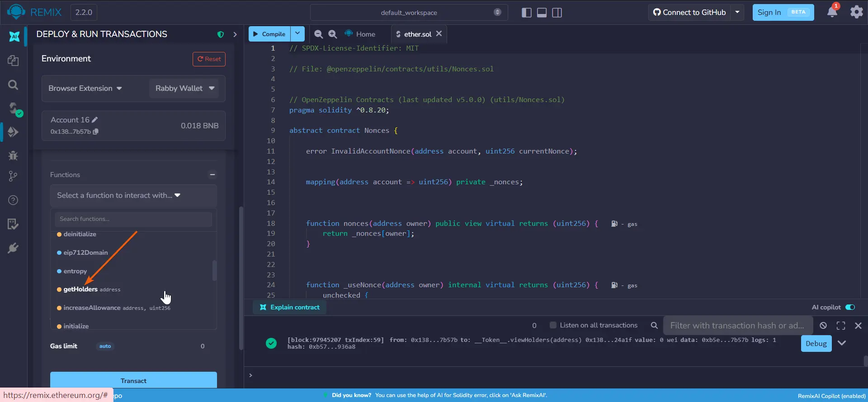The width and height of the screenshot is (868, 402).
Task: Expand the transaction log details chevron
Action: (842, 343)
